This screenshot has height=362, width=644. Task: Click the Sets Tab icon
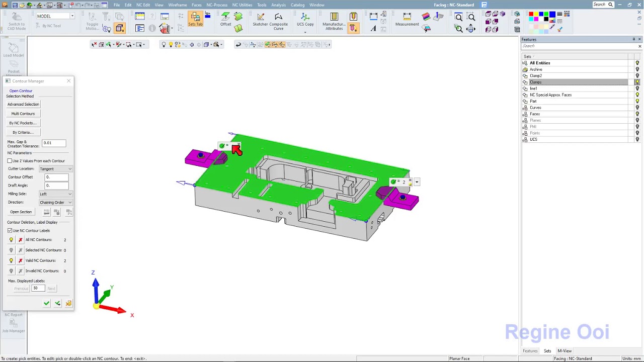195,20
